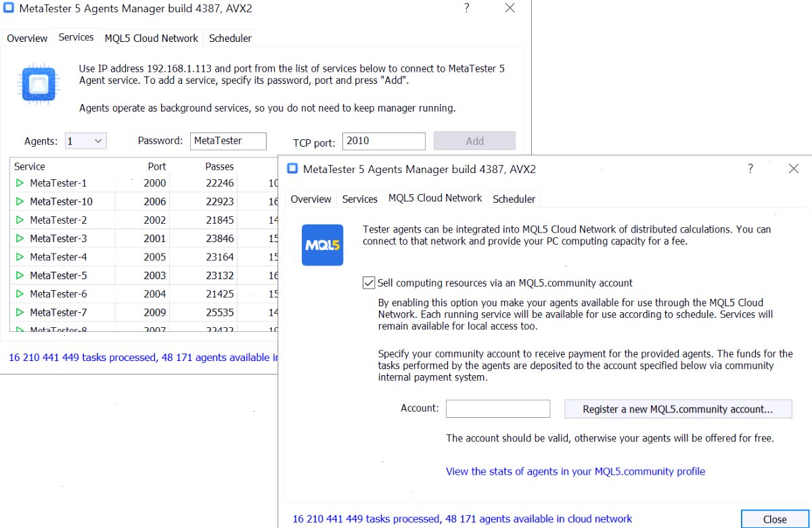Go to Scheduler tab in the back window
This screenshot has width=812, height=528.
pos(230,39)
